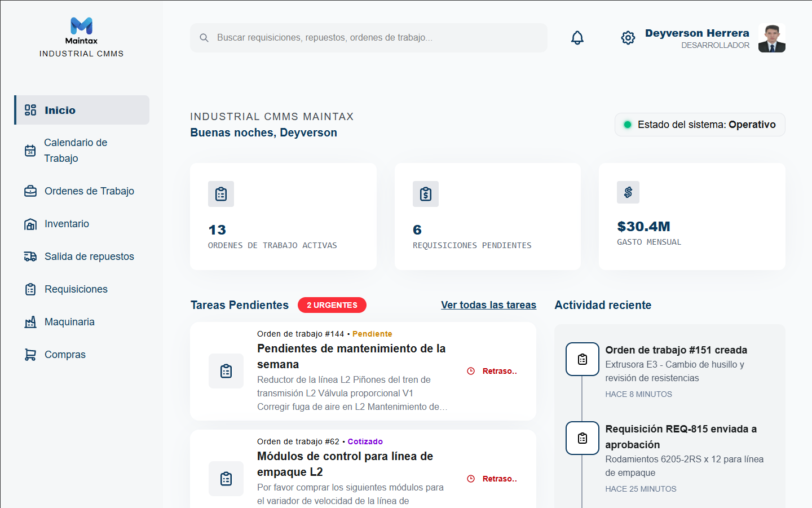The image size is (812, 508).
Task: Click the Buenas noches, Deyverson greeting
Action: click(x=263, y=132)
